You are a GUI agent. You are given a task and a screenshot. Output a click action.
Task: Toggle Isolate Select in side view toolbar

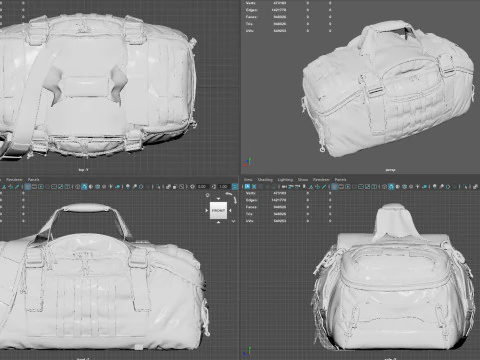465,187
